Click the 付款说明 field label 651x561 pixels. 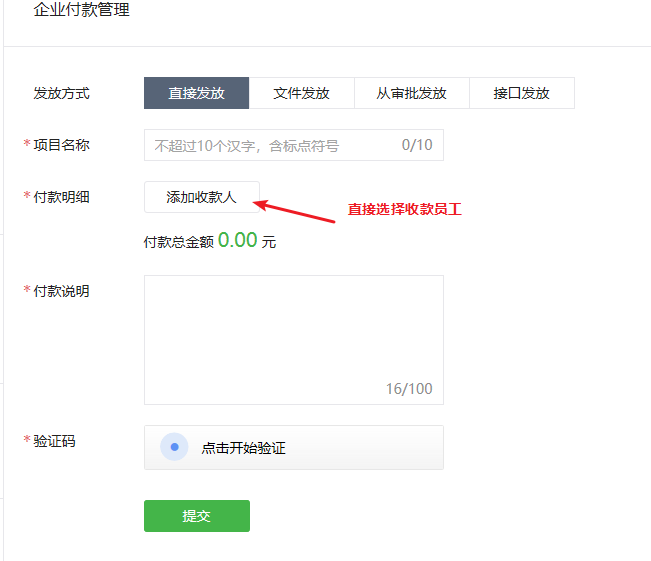(61, 291)
